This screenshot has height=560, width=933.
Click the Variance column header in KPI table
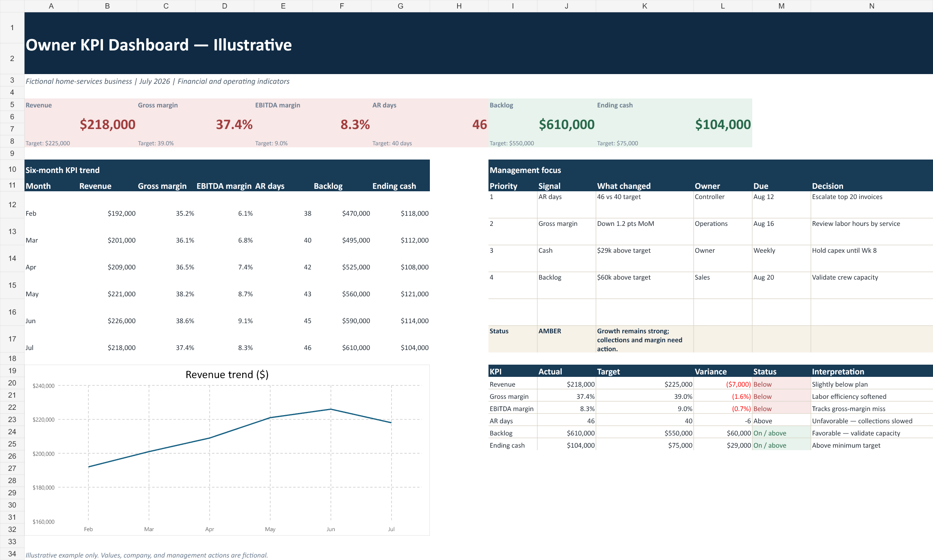point(723,371)
